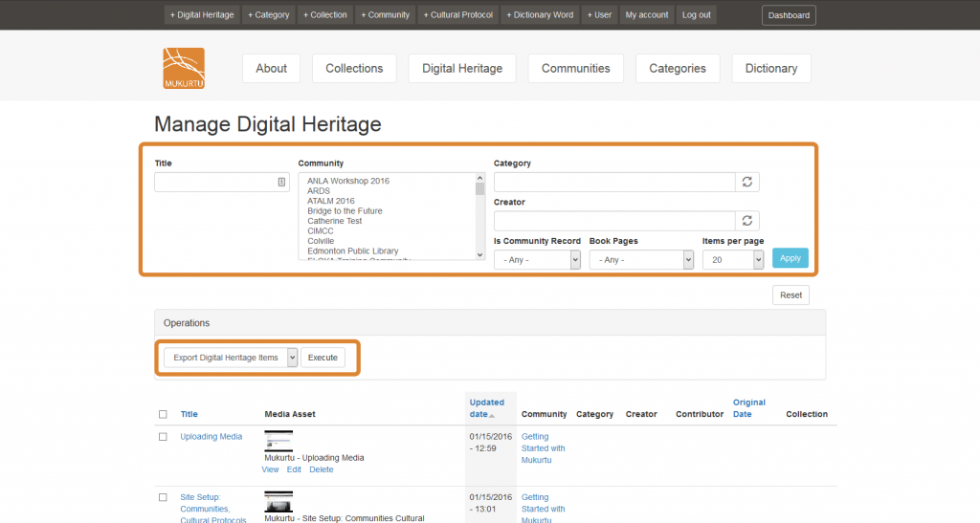Select CIMCC in the Community list
980x523 pixels.
pos(320,231)
